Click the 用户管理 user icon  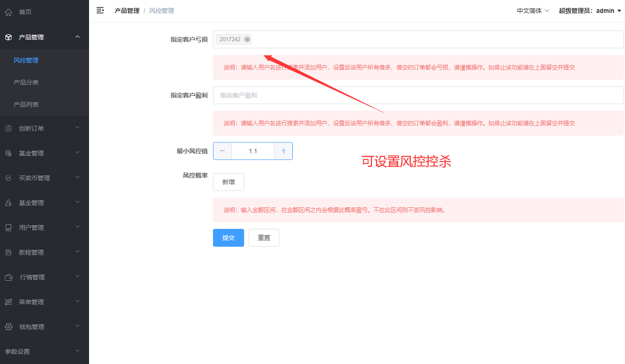[x=8, y=227]
